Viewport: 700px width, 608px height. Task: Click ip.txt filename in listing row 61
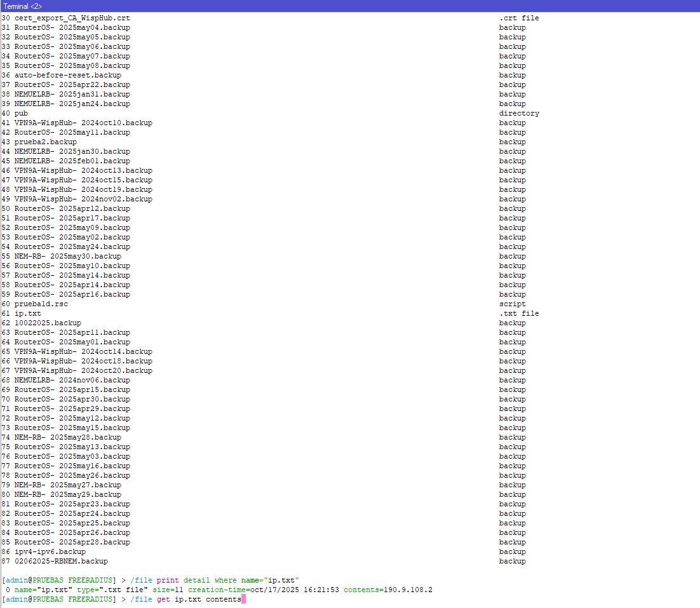click(27, 313)
